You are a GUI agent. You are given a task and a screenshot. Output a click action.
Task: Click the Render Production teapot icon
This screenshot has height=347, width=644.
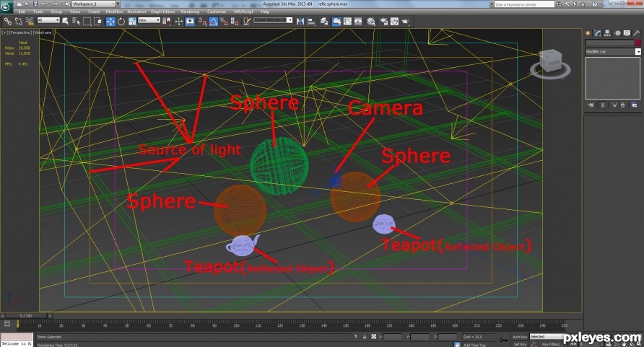405,22
